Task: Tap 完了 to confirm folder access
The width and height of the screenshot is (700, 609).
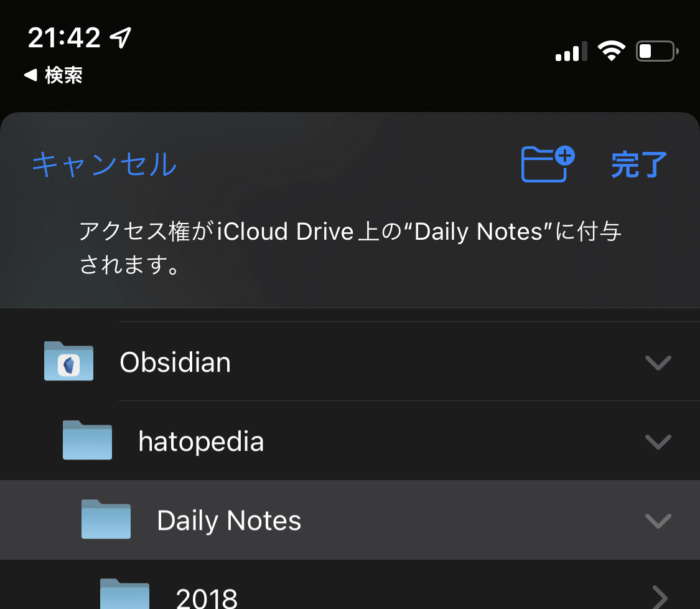Action: 639,164
